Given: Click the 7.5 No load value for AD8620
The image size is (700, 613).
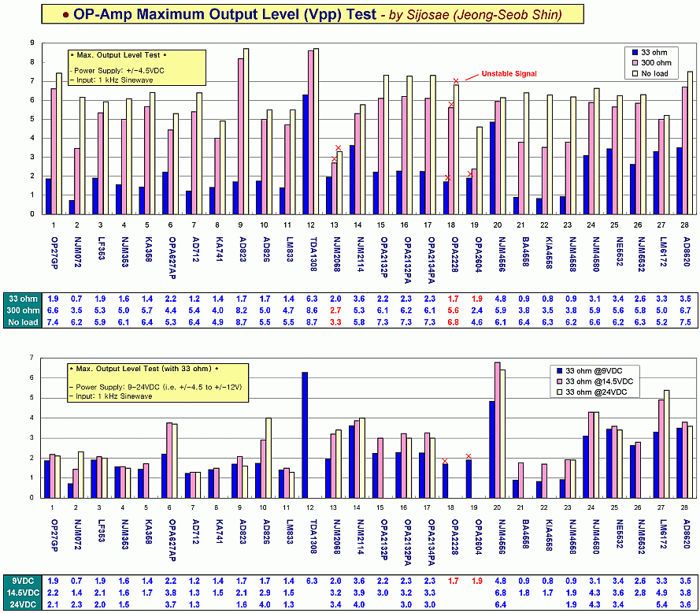Looking at the screenshot, I should click(686, 322).
